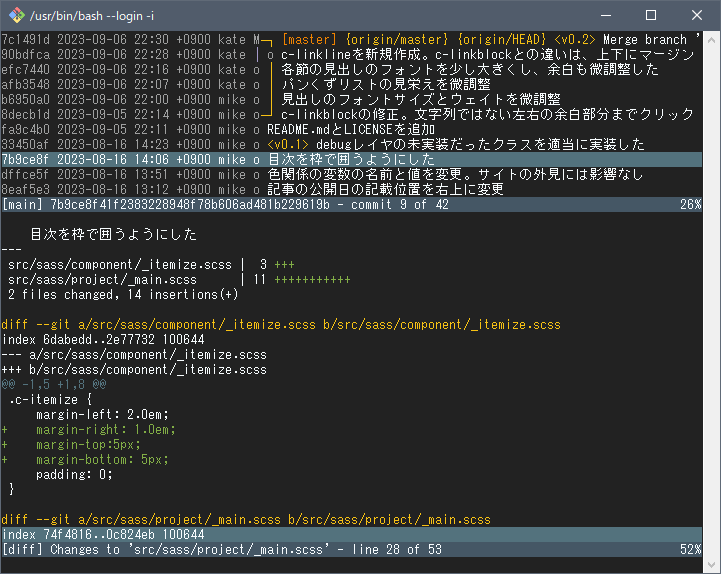Minimize the bash terminal window

[x=605, y=15]
